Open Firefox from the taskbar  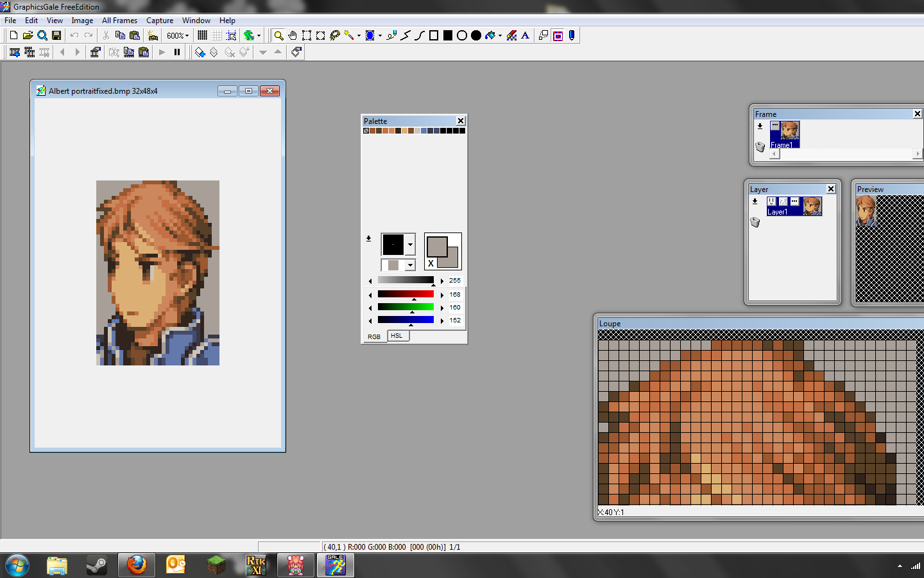(136, 565)
